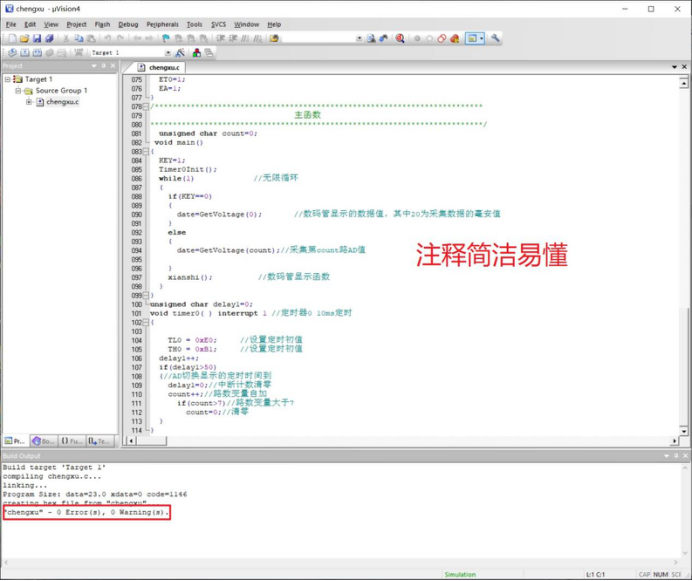Click the Rebuild all target files icon
The height and width of the screenshot is (581, 692).
pyautogui.click(x=37, y=53)
